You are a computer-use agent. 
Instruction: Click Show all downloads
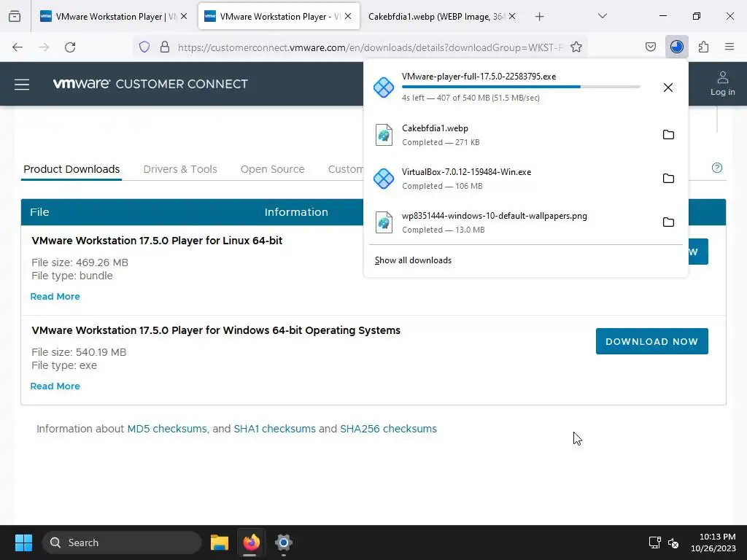point(413,260)
